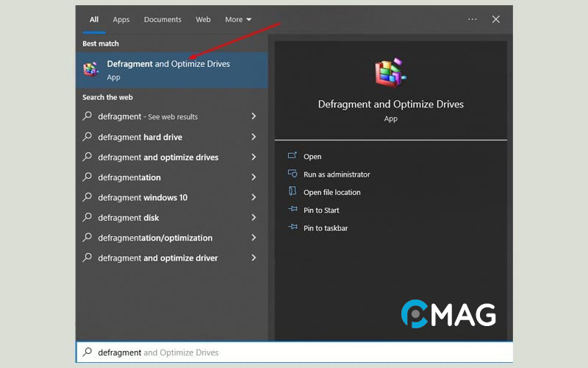Close the search panel with X
This screenshot has height=368, width=588.
(x=496, y=19)
